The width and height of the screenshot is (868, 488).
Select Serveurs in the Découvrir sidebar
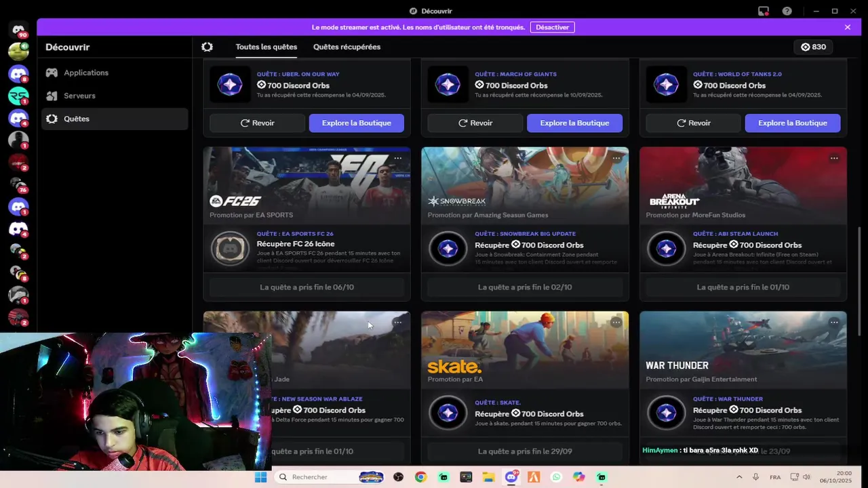tap(115, 96)
